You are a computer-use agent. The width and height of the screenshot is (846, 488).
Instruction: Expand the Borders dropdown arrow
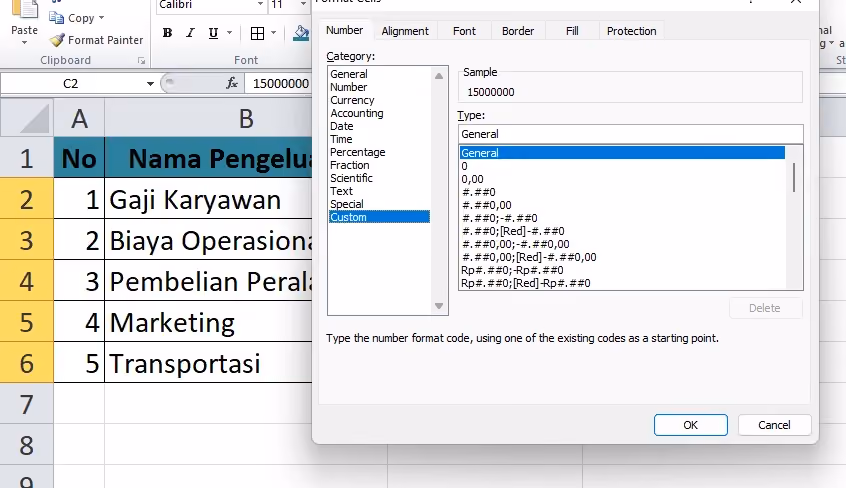point(274,33)
